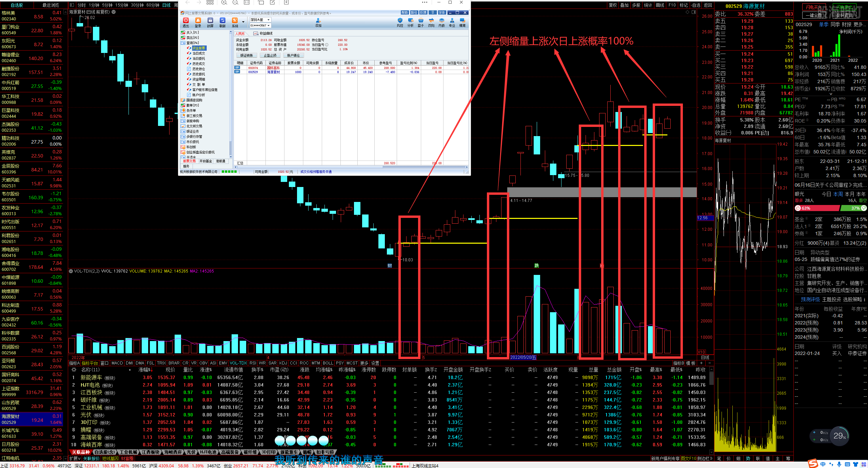The height and width of the screenshot is (468, 868).
Task: Open detail icon for 国轩高科 row
Action: click(x=237, y=68)
